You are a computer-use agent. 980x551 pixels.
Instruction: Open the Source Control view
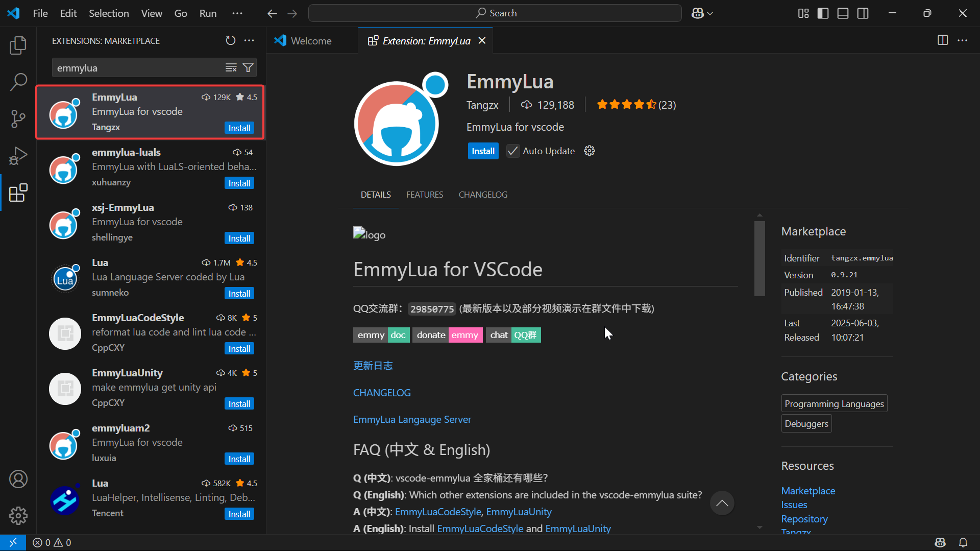pyautogui.click(x=18, y=119)
